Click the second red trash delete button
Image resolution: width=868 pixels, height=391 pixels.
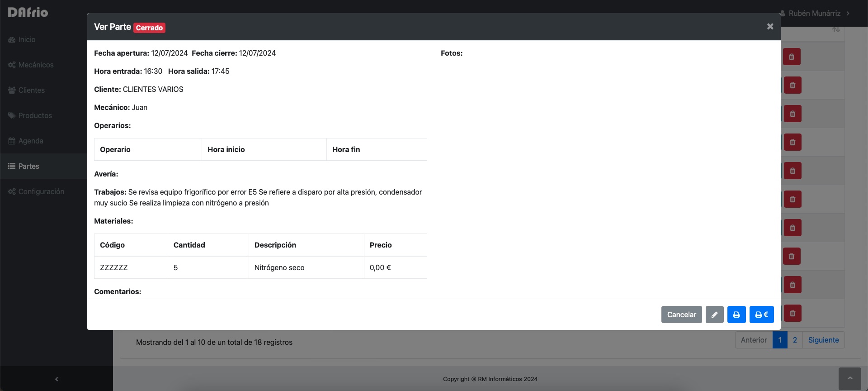tap(793, 85)
